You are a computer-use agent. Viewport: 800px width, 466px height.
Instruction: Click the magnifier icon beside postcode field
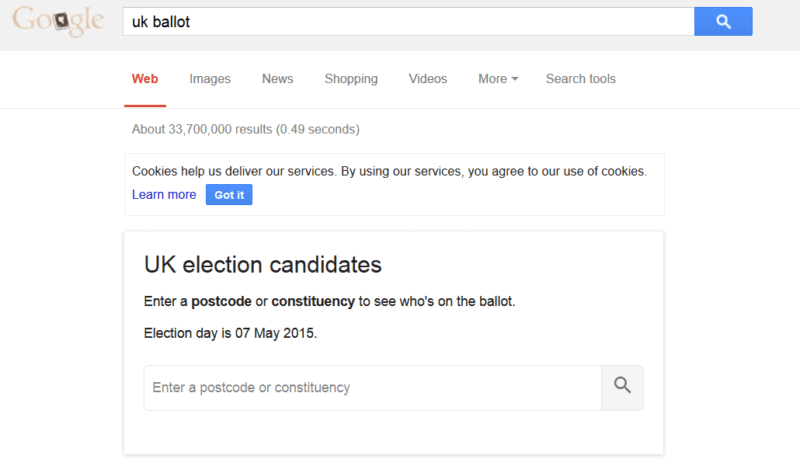click(x=622, y=387)
